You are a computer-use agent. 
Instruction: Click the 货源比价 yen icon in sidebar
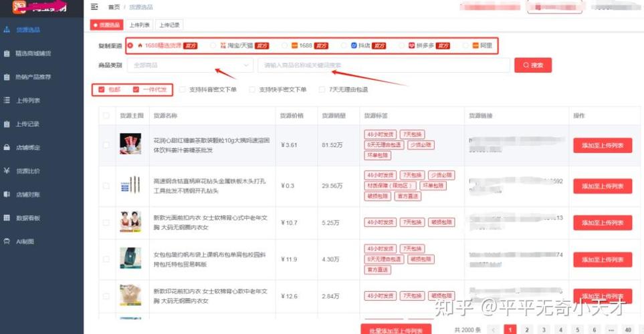pos(7,171)
